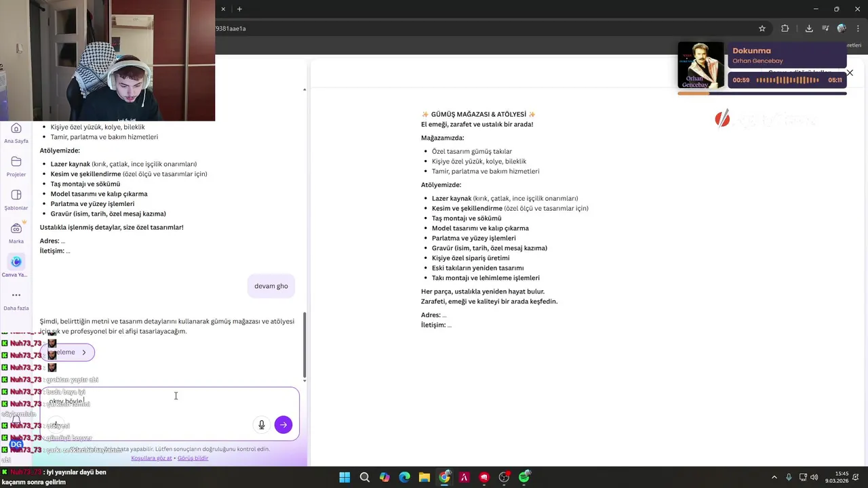
Task: Open volume control in system tray
Action: 814,477
